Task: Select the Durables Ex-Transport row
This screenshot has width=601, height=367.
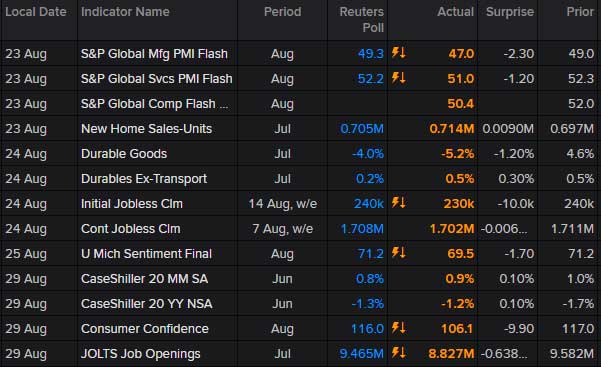Action: pos(300,179)
